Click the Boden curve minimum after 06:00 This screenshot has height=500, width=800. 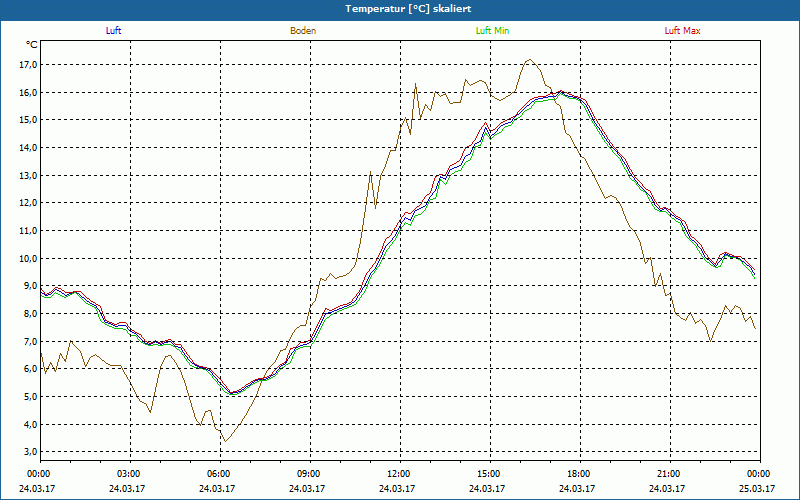coord(225,441)
